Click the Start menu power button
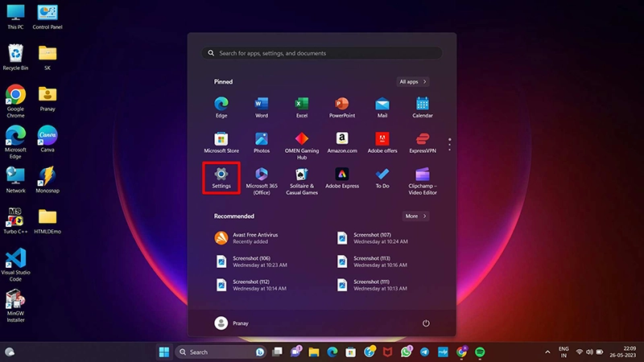 coord(426,323)
